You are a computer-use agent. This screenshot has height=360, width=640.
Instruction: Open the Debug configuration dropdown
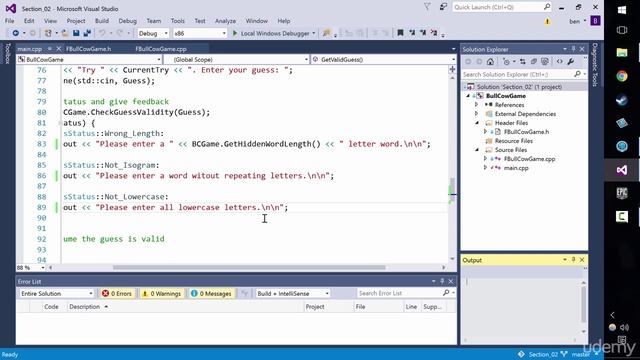tap(153, 33)
